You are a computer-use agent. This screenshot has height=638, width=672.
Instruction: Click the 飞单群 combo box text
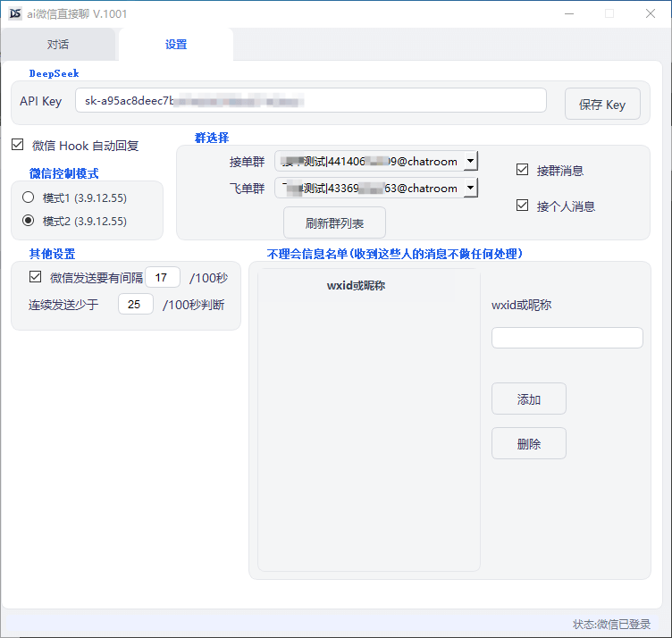tap(369, 189)
